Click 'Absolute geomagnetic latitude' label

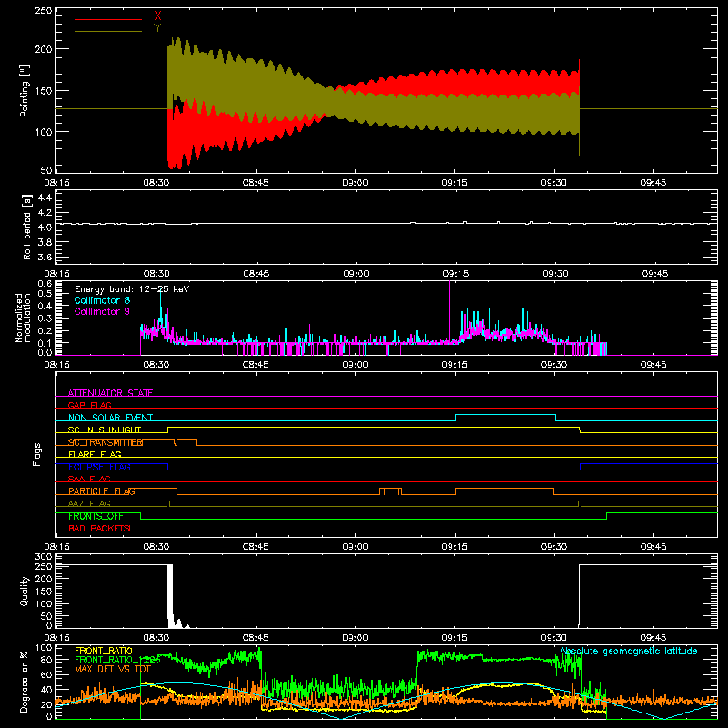(629, 651)
